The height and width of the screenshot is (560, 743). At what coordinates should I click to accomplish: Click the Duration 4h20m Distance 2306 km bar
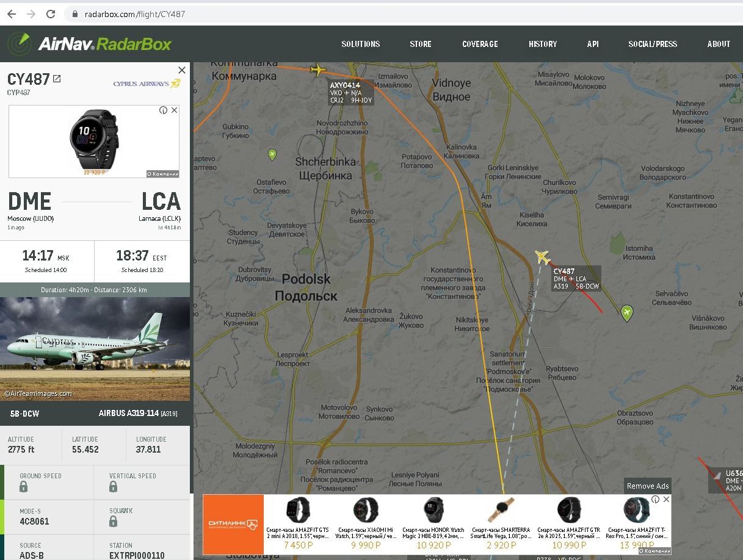point(95,290)
